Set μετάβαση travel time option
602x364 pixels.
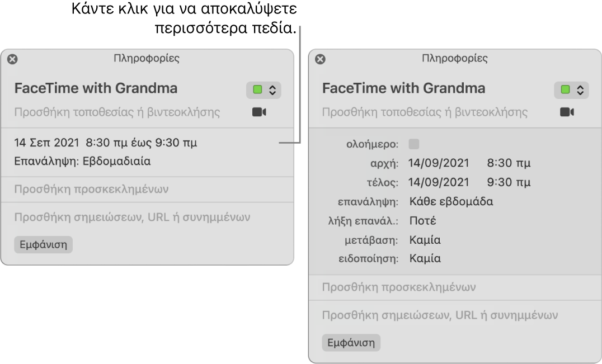coord(425,239)
